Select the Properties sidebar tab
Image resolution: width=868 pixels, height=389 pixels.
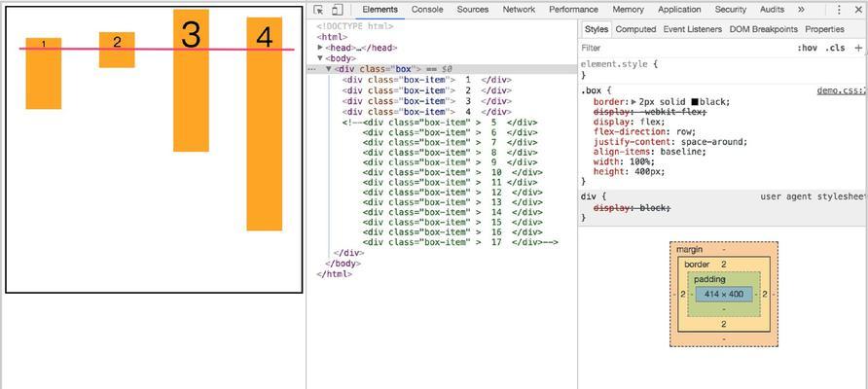click(824, 29)
